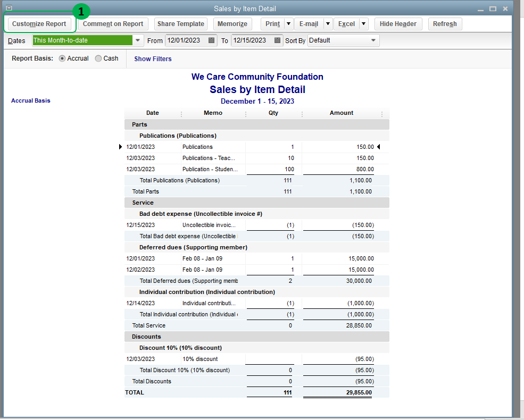Image resolution: width=524 pixels, height=420 pixels.
Task: Open the Print dropdown arrow
Action: pyautogui.click(x=289, y=24)
